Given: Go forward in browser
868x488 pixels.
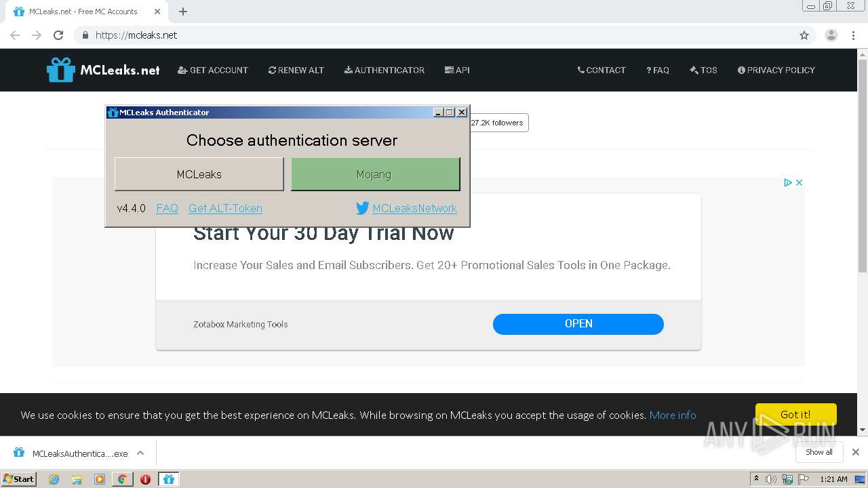Looking at the screenshot, I should (37, 35).
